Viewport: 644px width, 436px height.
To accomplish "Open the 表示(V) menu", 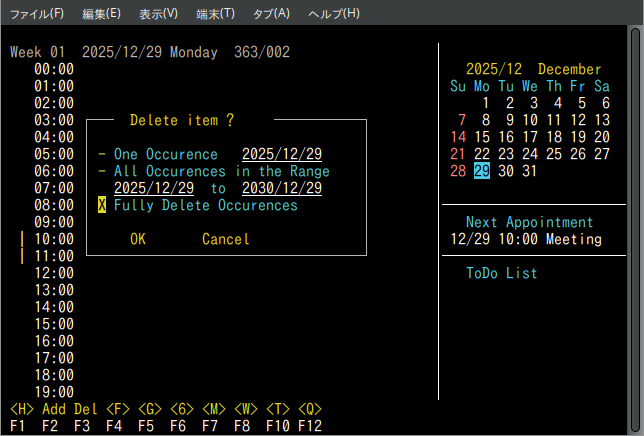I will (158, 13).
